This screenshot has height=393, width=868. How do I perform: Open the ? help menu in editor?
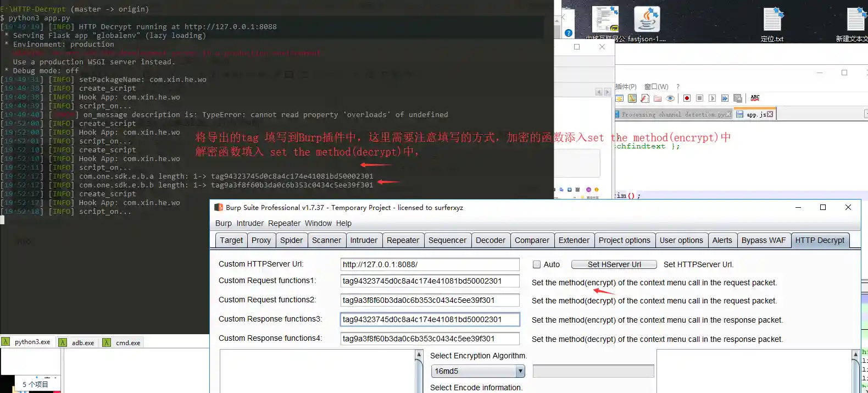coord(678,87)
